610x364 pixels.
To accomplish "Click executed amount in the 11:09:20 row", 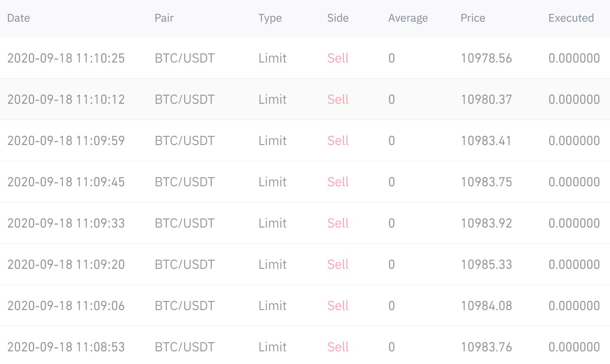I will click(574, 264).
